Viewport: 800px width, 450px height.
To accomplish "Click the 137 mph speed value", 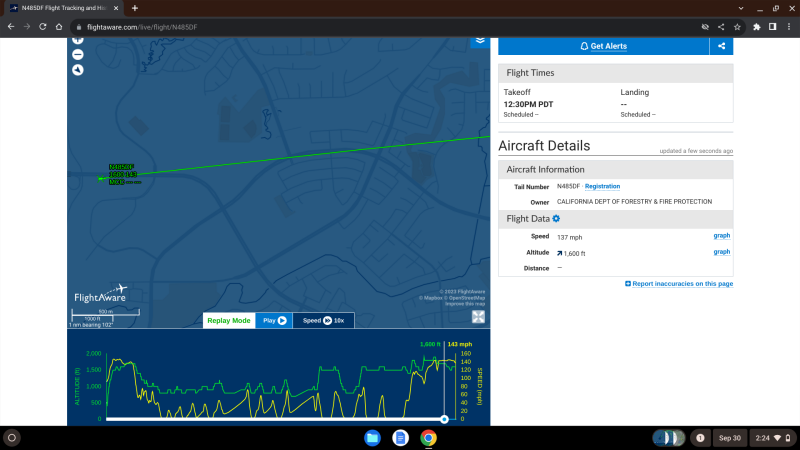I will click(x=569, y=237).
